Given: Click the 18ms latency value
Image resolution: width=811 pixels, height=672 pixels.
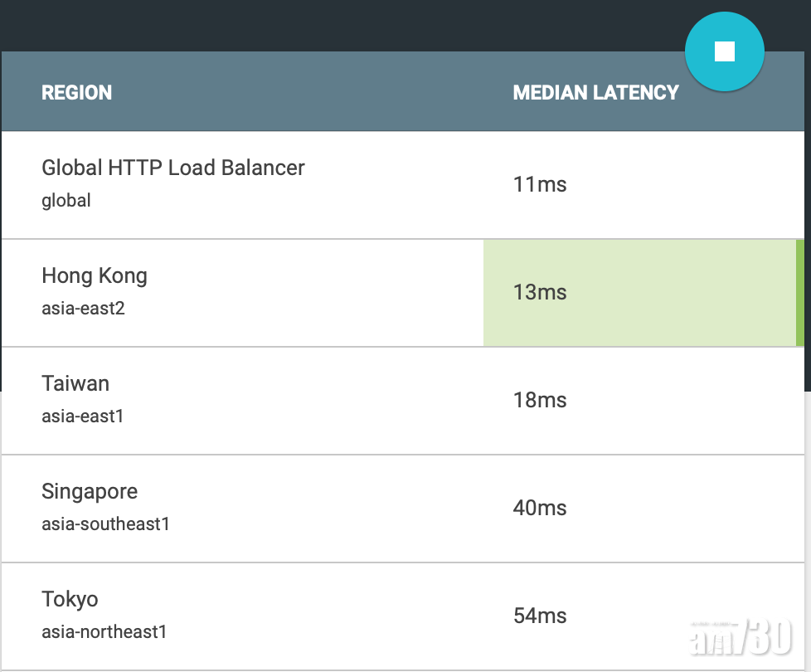Looking at the screenshot, I should pos(540,400).
